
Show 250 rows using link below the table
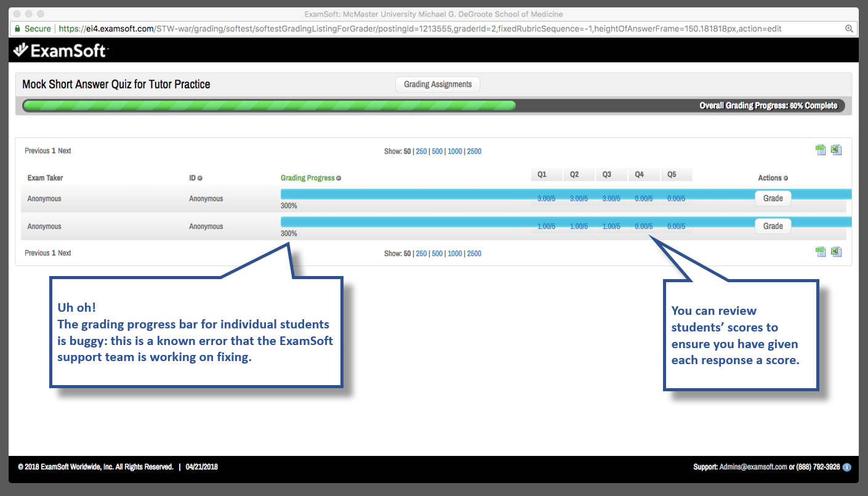pos(421,254)
